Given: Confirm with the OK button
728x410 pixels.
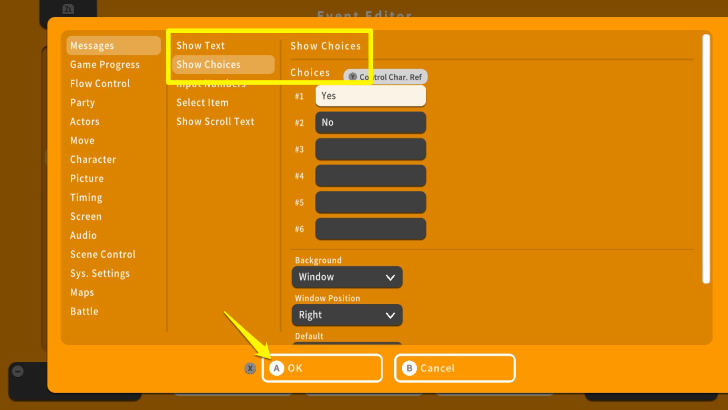Looking at the screenshot, I should coord(322,368).
